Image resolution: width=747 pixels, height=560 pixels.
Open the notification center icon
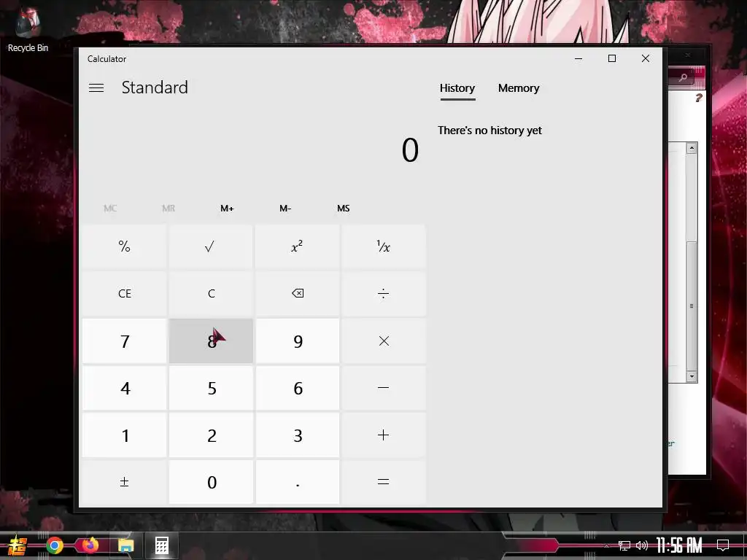(x=723, y=545)
